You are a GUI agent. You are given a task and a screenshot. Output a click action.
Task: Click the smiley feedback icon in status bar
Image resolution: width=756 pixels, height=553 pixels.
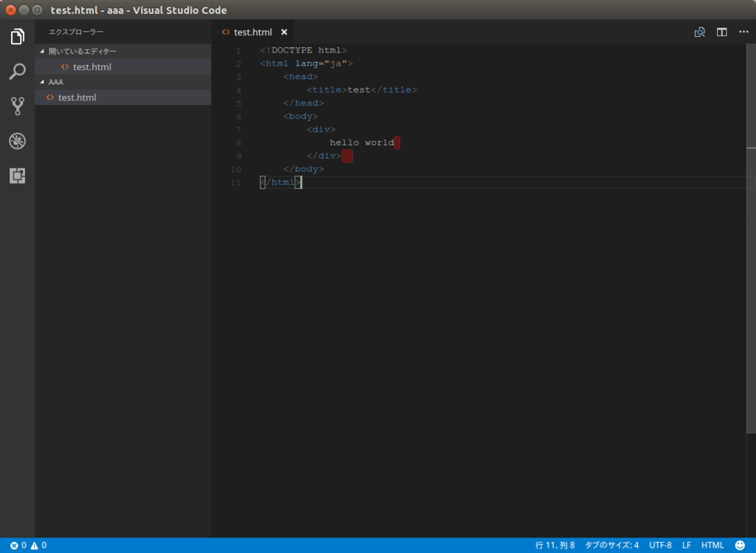pyautogui.click(x=740, y=546)
